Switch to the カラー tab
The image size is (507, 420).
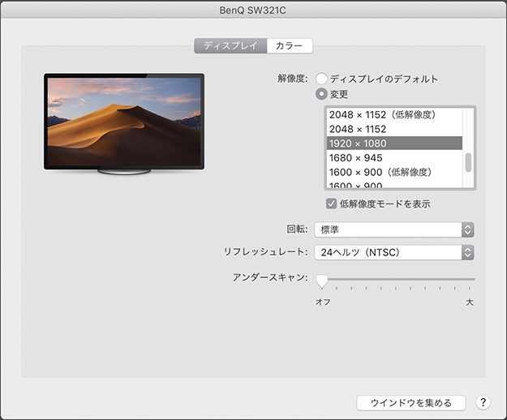click(x=289, y=46)
